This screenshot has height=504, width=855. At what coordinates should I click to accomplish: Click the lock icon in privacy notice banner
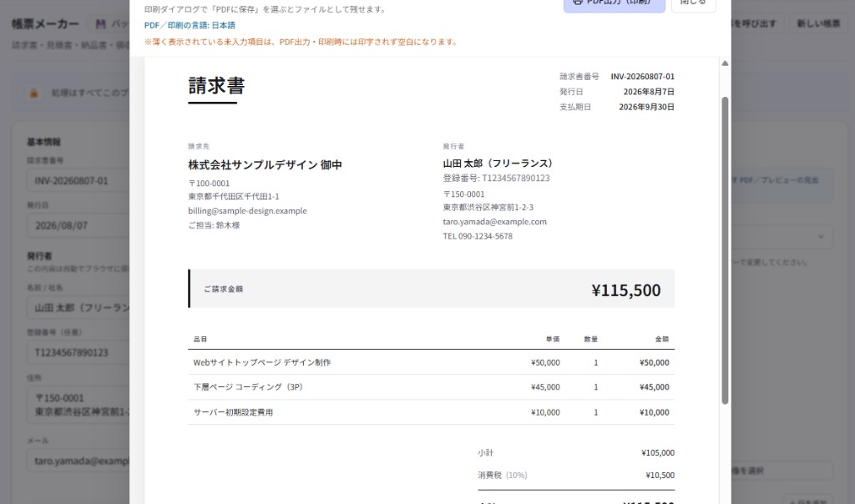click(x=33, y=93)
